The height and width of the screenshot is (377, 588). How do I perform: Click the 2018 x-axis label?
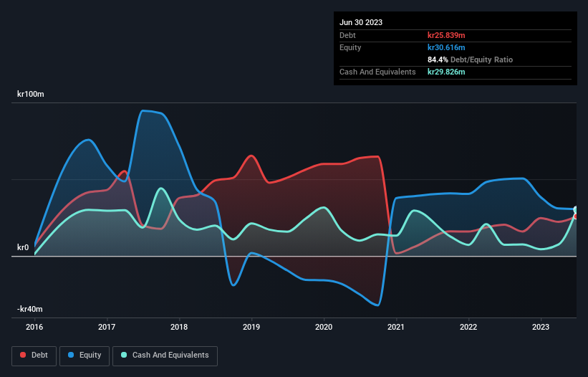179,327
